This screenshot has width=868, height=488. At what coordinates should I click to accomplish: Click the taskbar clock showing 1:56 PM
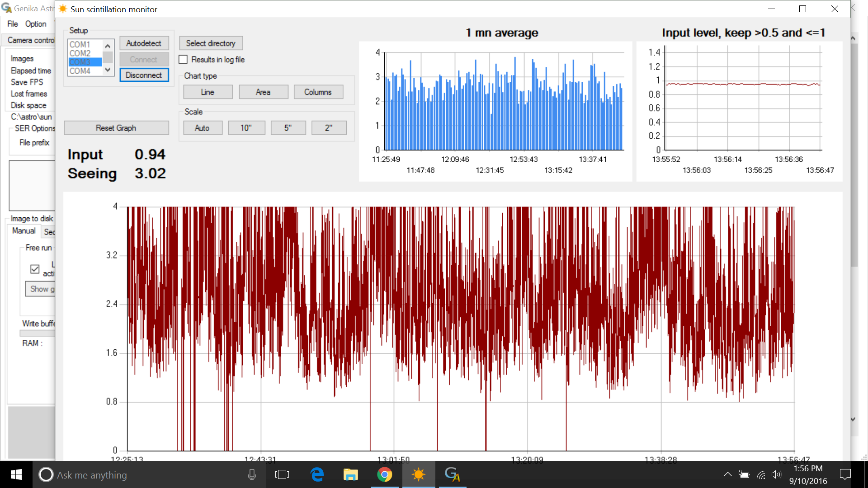coord(808,474)
